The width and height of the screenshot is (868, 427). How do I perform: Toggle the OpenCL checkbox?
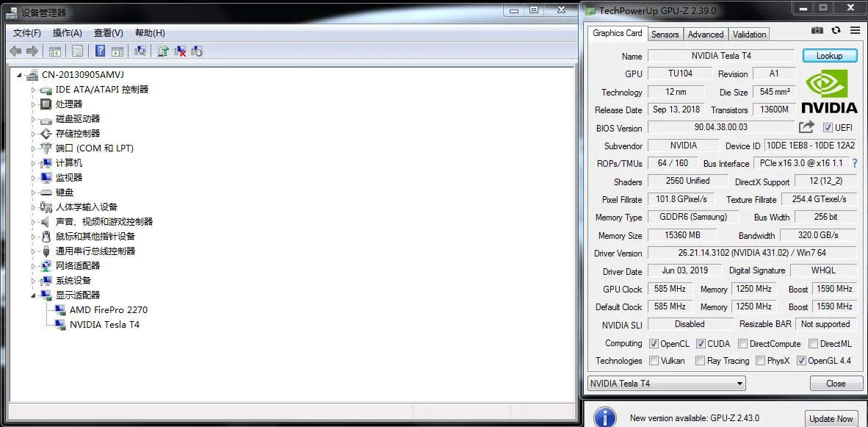[x=654, y=343]
